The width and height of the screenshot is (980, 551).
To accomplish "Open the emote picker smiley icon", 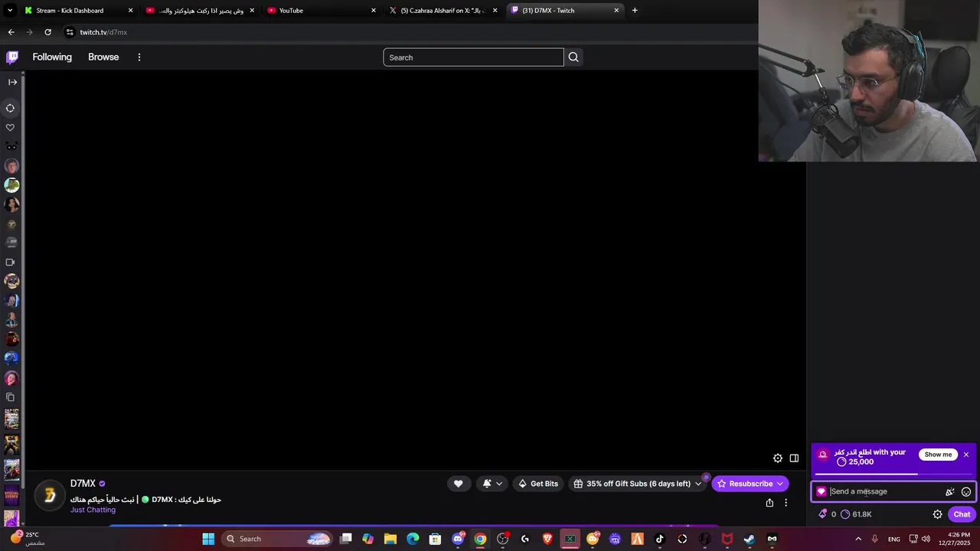I will (x=966, y=492).
